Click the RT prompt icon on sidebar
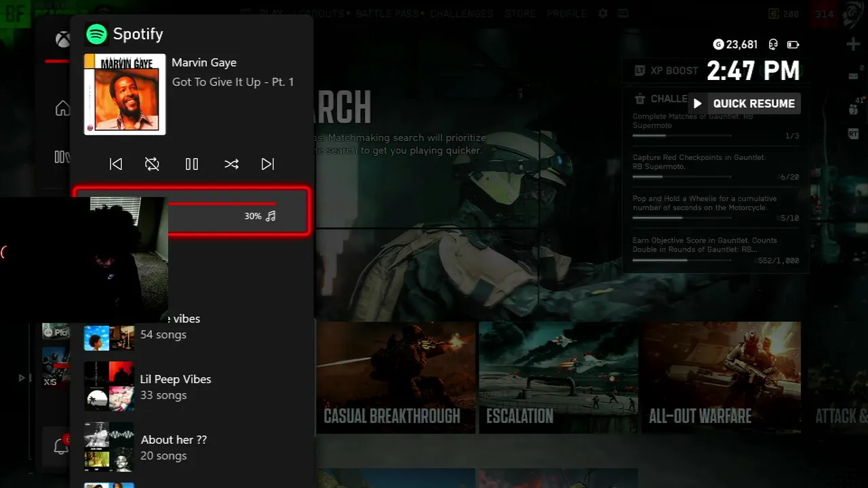Image resolution: width=868 pixels, height=488 pixels. coord(853,134)
